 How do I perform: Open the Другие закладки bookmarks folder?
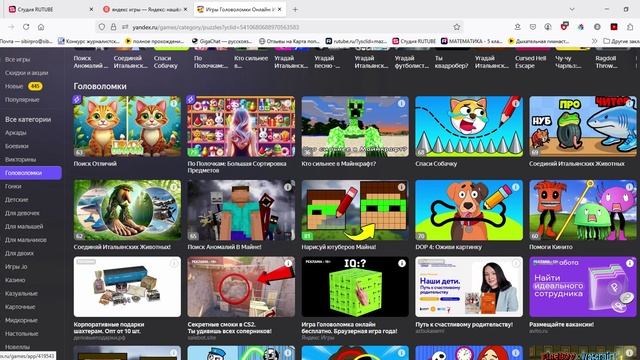pos(621,41)
